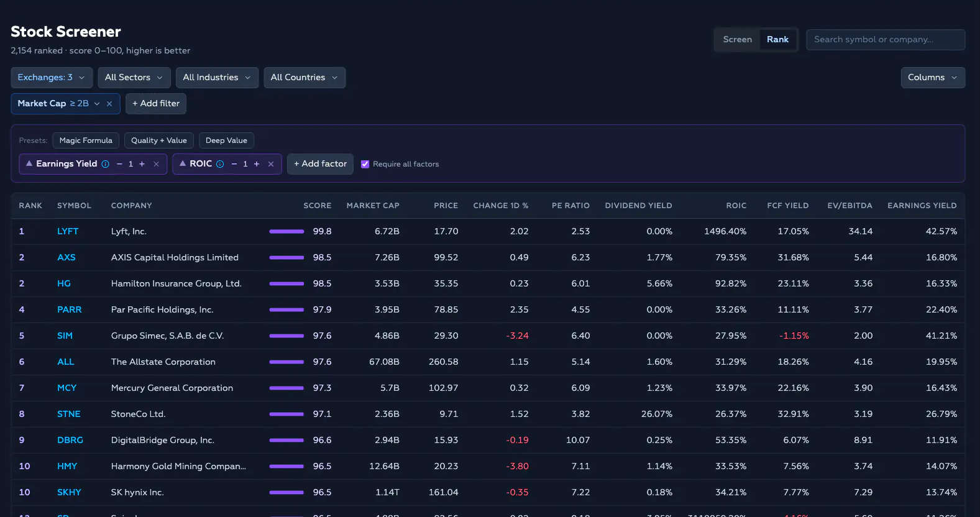Click the PARR score bar
This screenshot has height=517, width=980.
pyautogui.click(x=286, y=310)
